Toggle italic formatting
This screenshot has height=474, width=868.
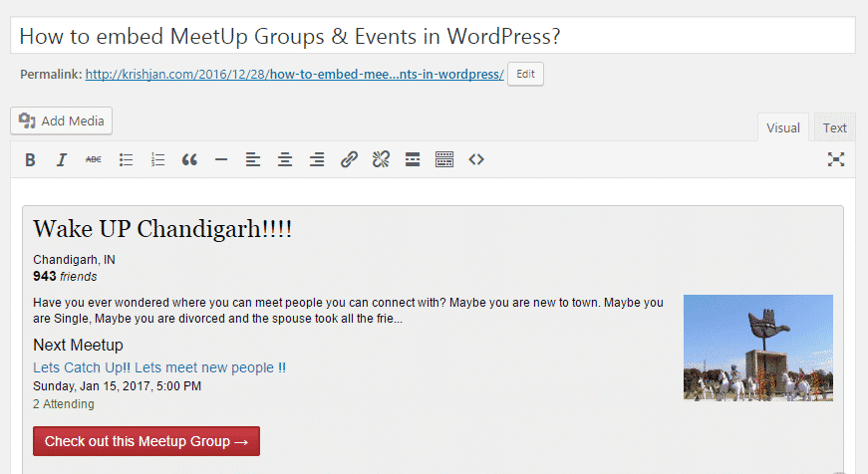(62, 160)
